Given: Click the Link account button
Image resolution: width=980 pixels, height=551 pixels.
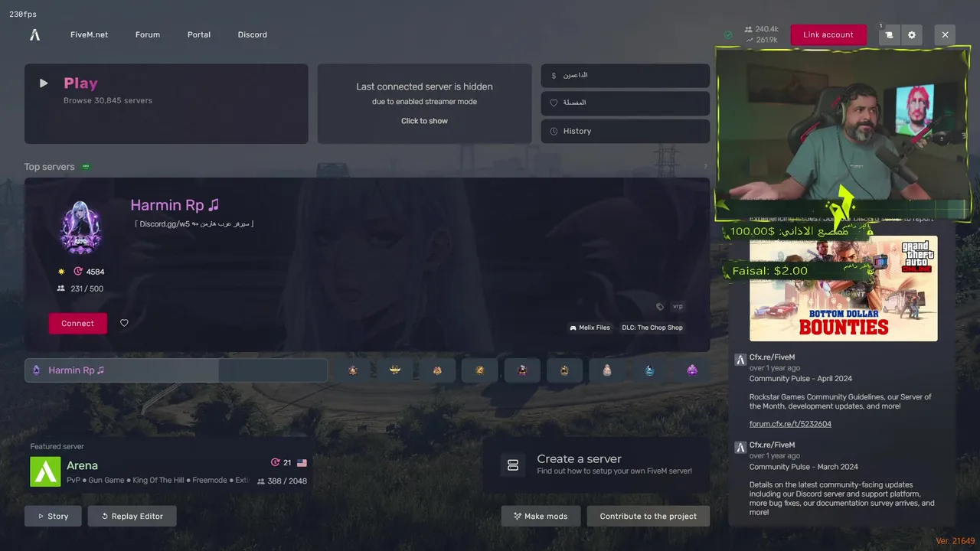Looking at the screenshot, I should point(828,34).
